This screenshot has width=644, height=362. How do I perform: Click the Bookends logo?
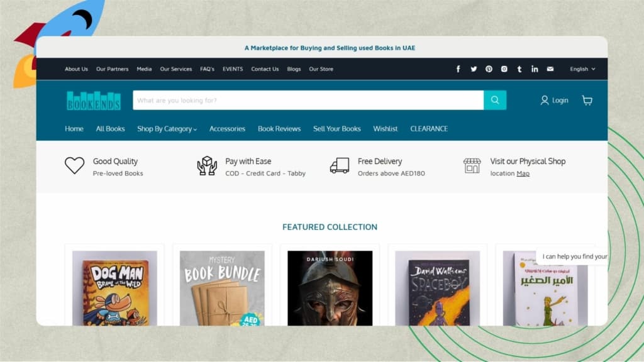(x=93, y=101)
